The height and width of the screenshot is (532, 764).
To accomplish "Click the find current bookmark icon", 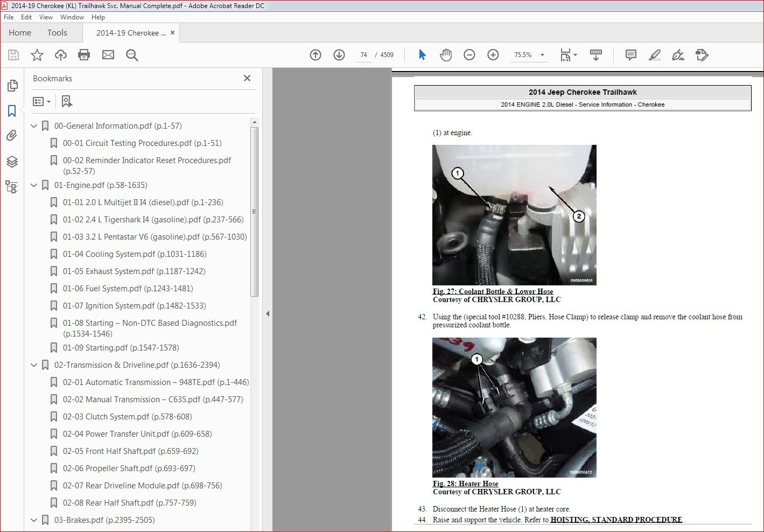I will click(x=67, y=101).
